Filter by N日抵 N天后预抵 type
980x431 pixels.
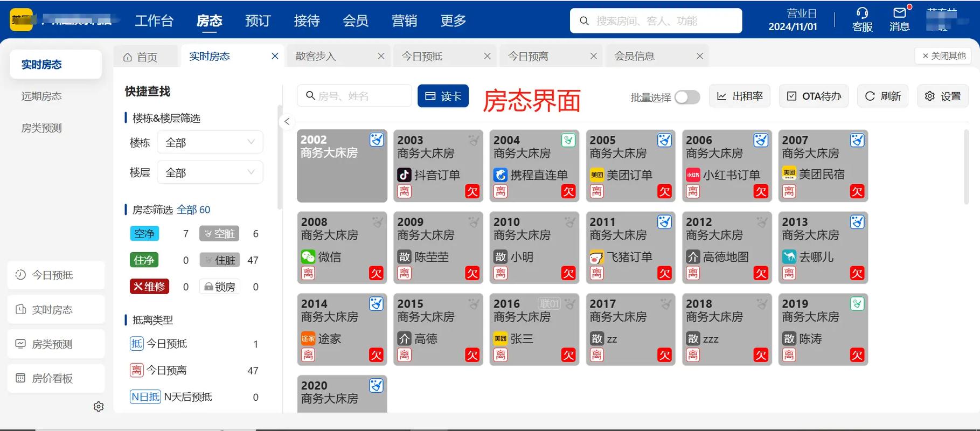(171, 397)
